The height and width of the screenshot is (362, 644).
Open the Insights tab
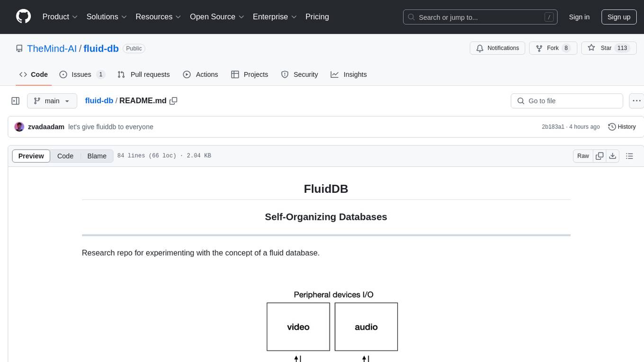point(349,74)
